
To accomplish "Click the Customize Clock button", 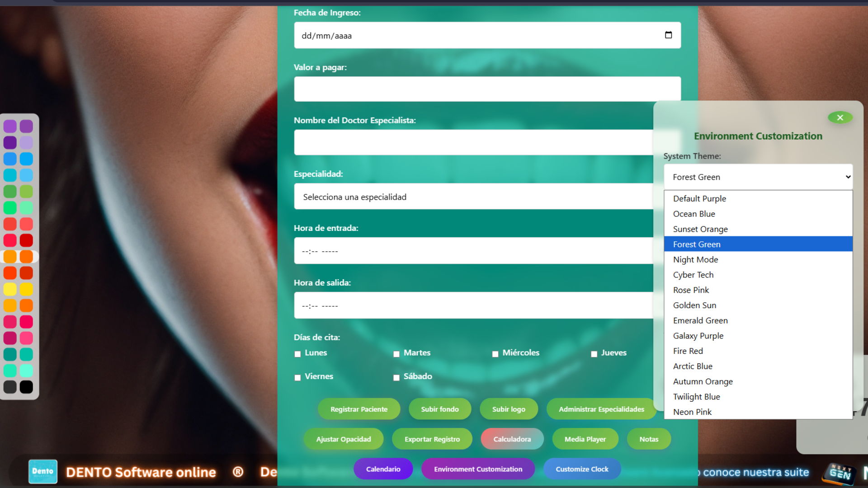I will tap(582, 469).
